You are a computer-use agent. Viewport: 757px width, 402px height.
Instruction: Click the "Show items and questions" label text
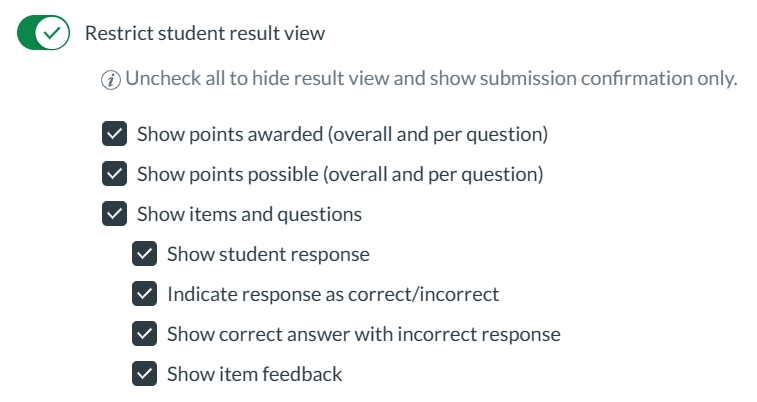[x=249, y=214]
